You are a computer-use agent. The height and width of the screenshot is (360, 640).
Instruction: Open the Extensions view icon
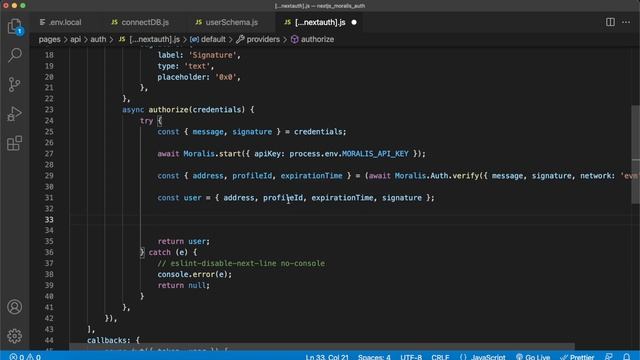pos(15,143)
